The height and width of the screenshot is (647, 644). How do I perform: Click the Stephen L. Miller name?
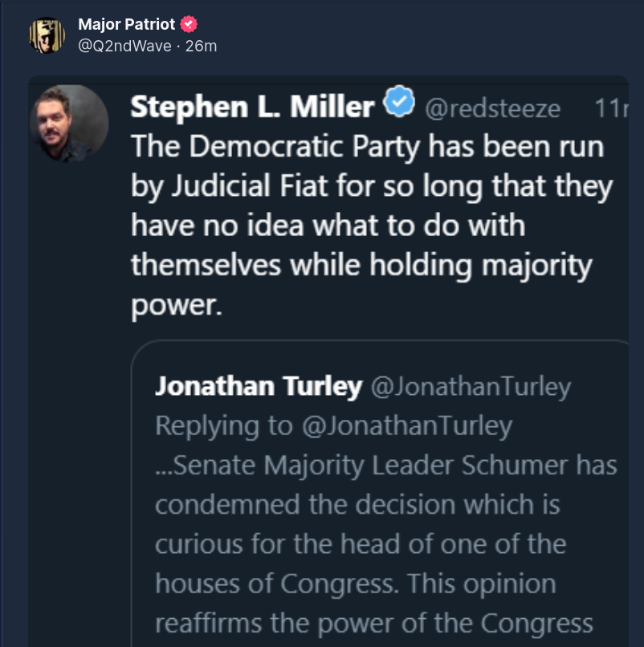click(252, 106)
